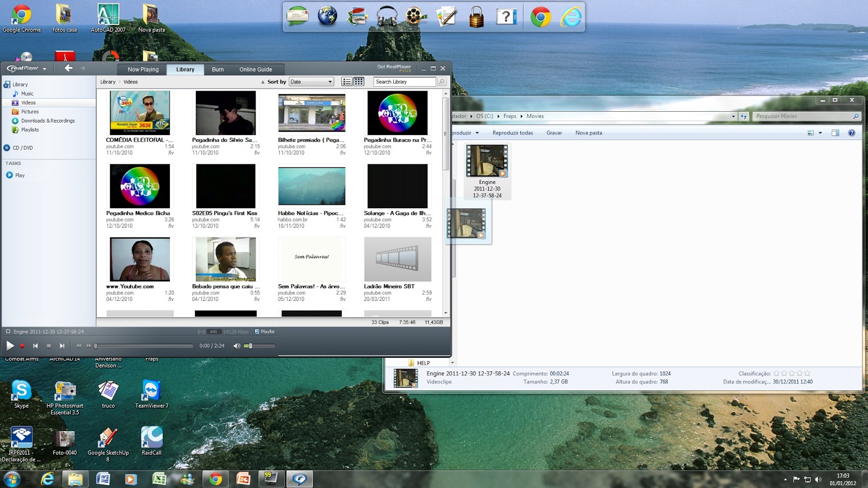Skip to the previous clip in RealPlayer
This screenshot has width=868, height=488.
(x=35, y=346)
